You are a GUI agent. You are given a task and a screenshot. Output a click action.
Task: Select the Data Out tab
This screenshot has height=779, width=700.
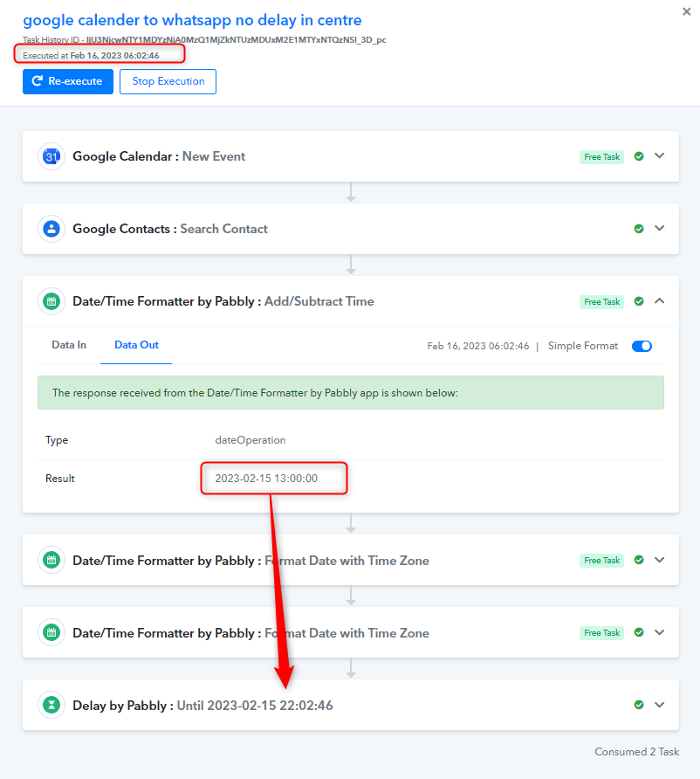(x=136, y=345)
